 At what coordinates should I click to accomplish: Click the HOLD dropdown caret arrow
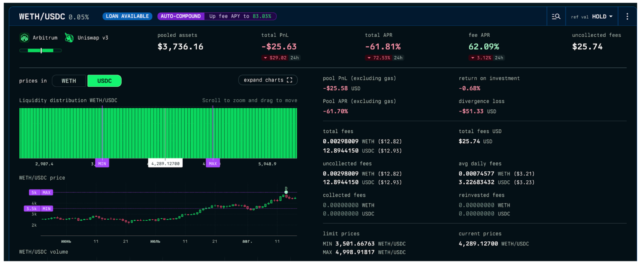coord(611,16)
